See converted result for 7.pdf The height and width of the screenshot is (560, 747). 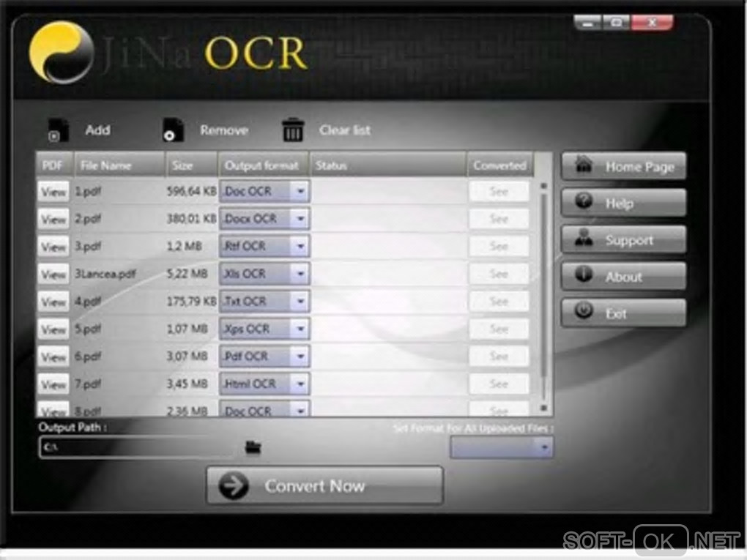pyautogui.click(x=499, y=384)
